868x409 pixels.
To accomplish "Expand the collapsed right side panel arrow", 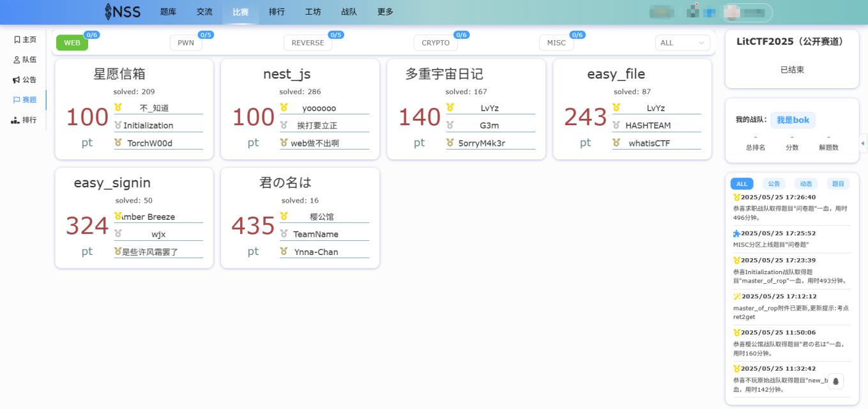I will click(x=863, y=143).
